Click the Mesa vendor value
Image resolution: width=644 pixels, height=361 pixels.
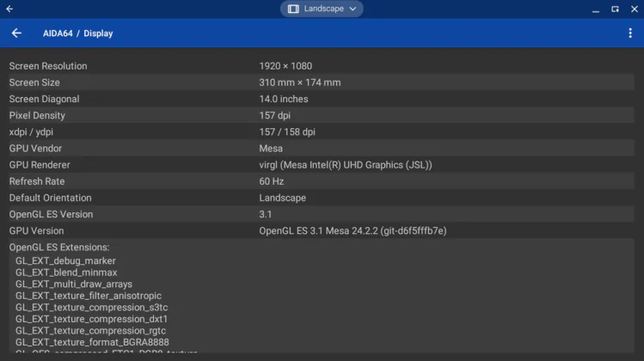pos(271,148)
